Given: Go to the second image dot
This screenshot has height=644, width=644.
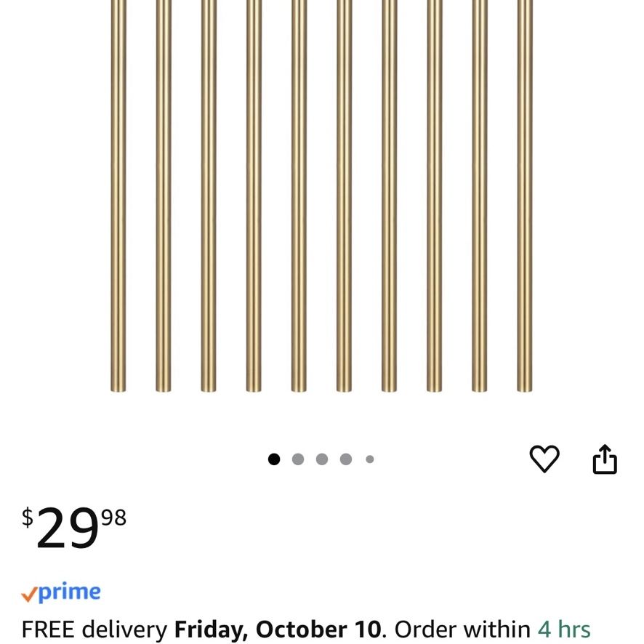Looking at the screenshot, I should tap(298, 459).
